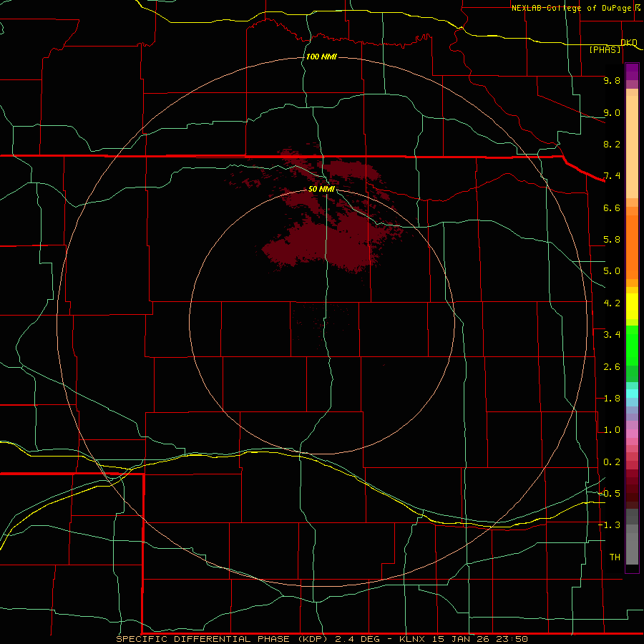Click the 6.6 value on the color scale

click(x=612, y=208)
